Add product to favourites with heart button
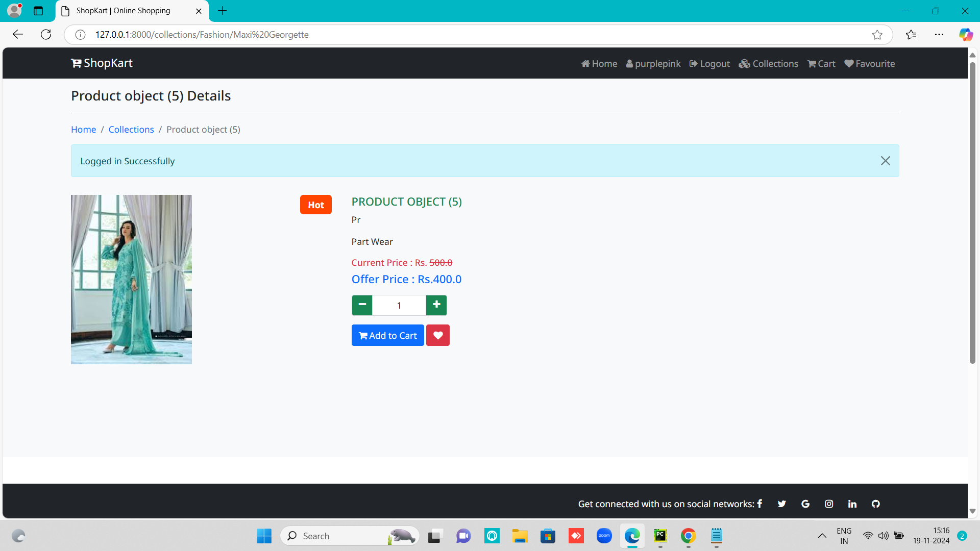This screenshot has width=980, height=551. (x=438, y=335)
